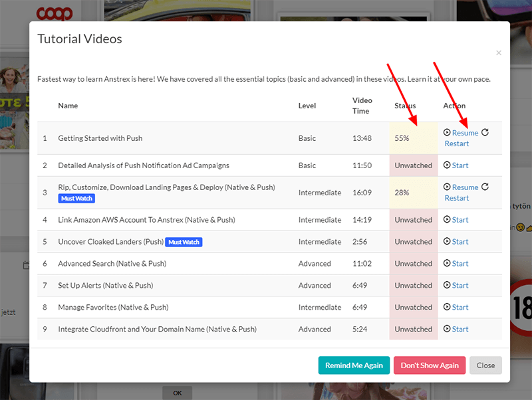Click the Unwatched status for Link Amazon AWS video
The width and height of the screenshot is (532, 400).
(x=414, y=220)
